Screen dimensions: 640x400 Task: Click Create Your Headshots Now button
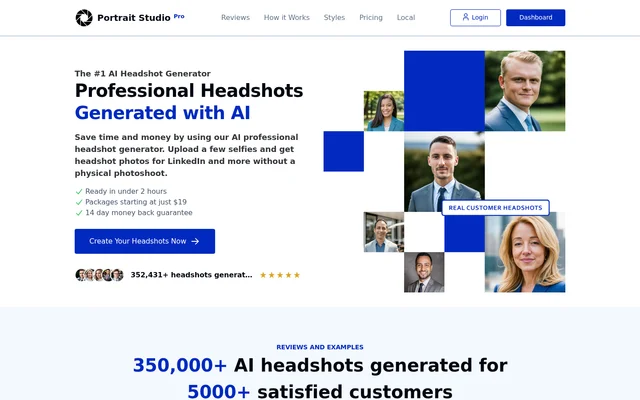[144, 241]
